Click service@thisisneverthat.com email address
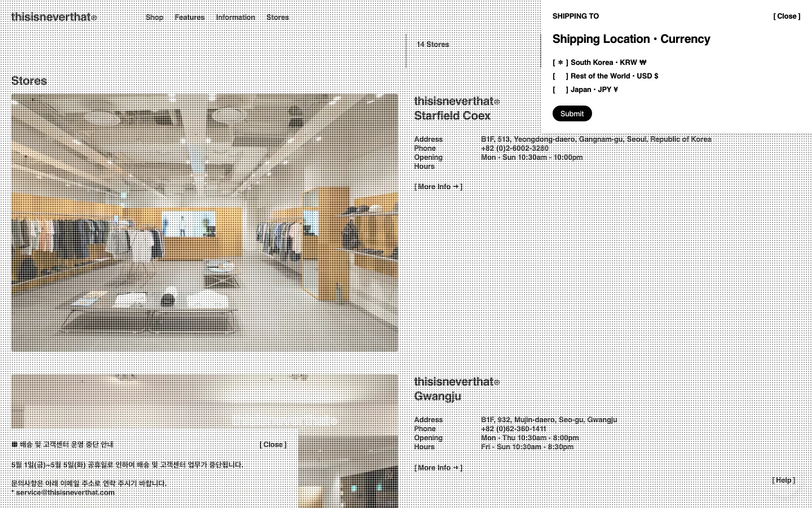This screenshot has height=508, width=812. pos(65,493)
